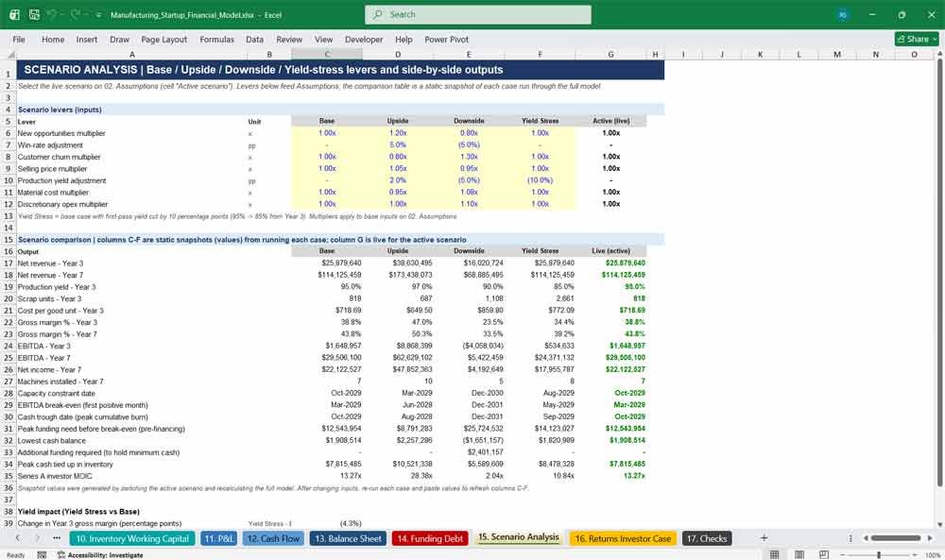This screenshot has width=945, height=560.
Task: Switch to 16. Returns Investor Case sheet
Action: point(623,539)
